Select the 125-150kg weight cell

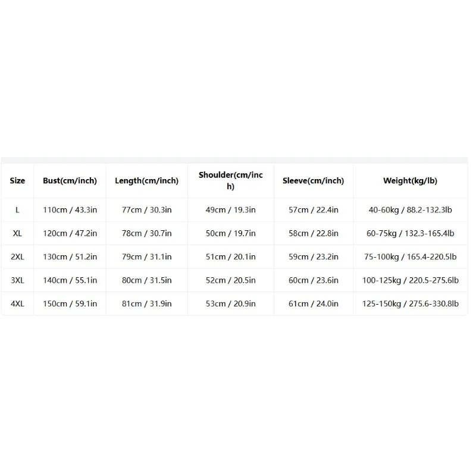[410, 303]
